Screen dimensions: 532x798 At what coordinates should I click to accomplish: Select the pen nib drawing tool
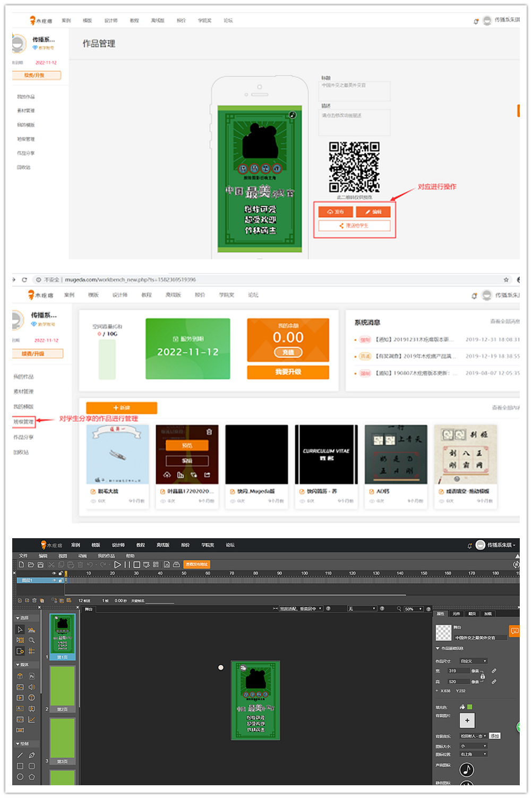pos(32,755)
